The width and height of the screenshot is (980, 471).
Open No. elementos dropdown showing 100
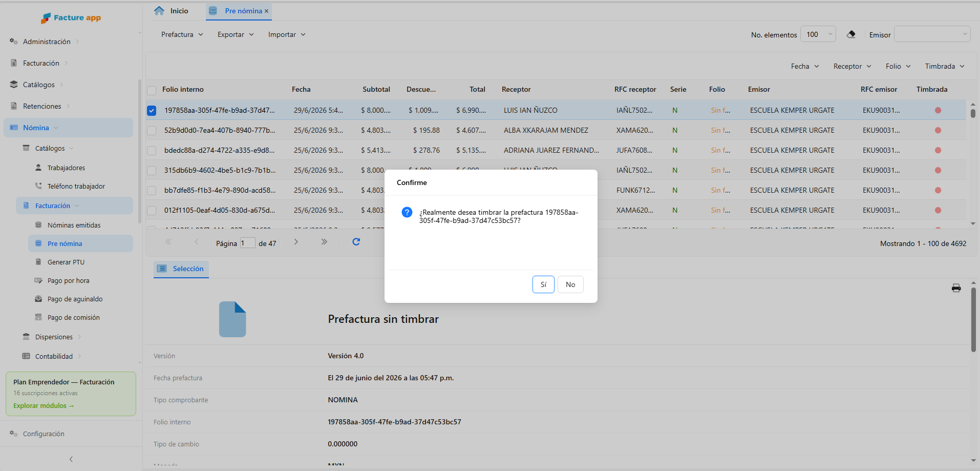tap(818, 34)
